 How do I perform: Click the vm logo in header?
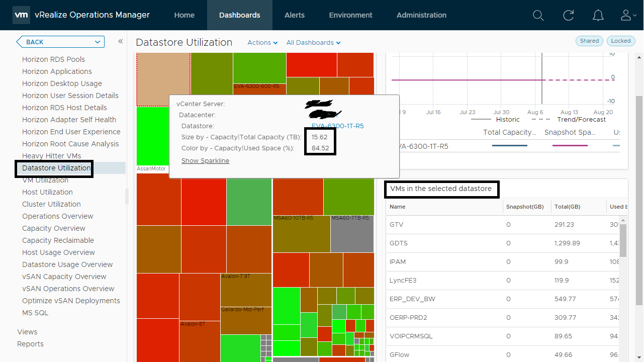21,15
